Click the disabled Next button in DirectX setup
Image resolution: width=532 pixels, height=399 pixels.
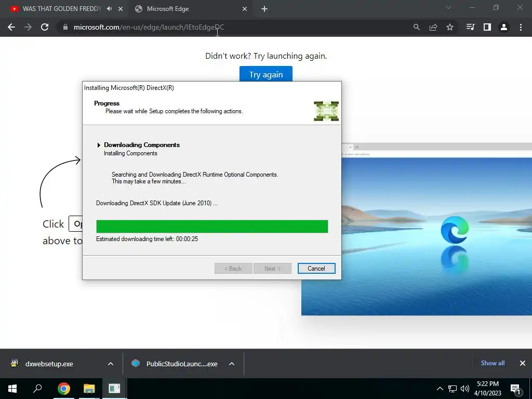[272, 269]
